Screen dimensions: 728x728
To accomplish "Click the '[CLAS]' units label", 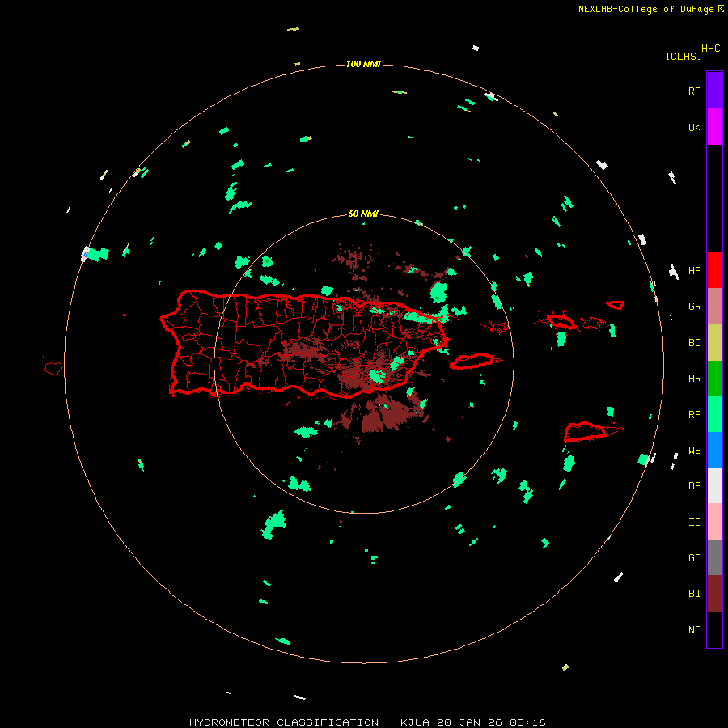I will click(684, 56).
